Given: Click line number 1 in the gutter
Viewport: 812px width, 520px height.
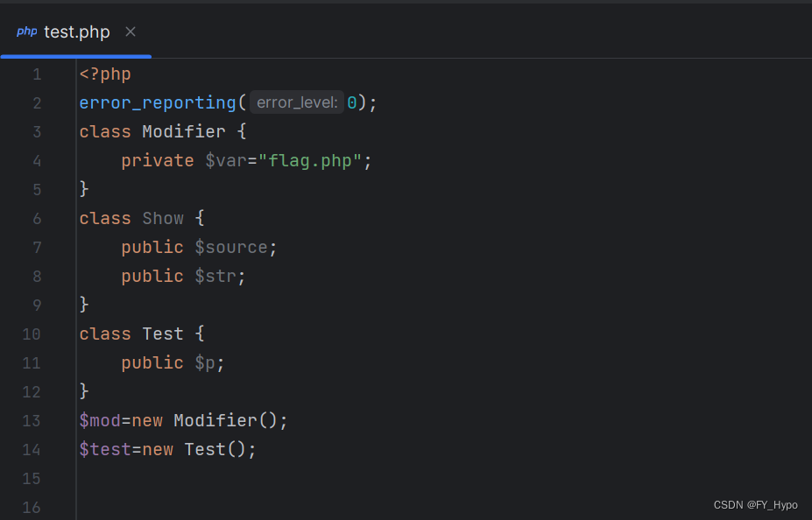Looking at the screenshot, I should coord(37,74).
